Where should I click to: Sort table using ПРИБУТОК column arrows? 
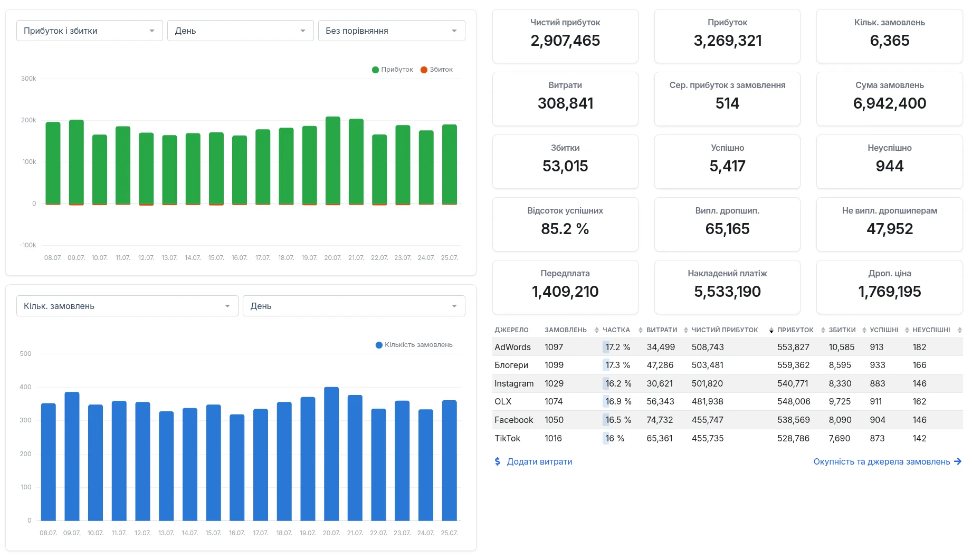coord(823,330)
